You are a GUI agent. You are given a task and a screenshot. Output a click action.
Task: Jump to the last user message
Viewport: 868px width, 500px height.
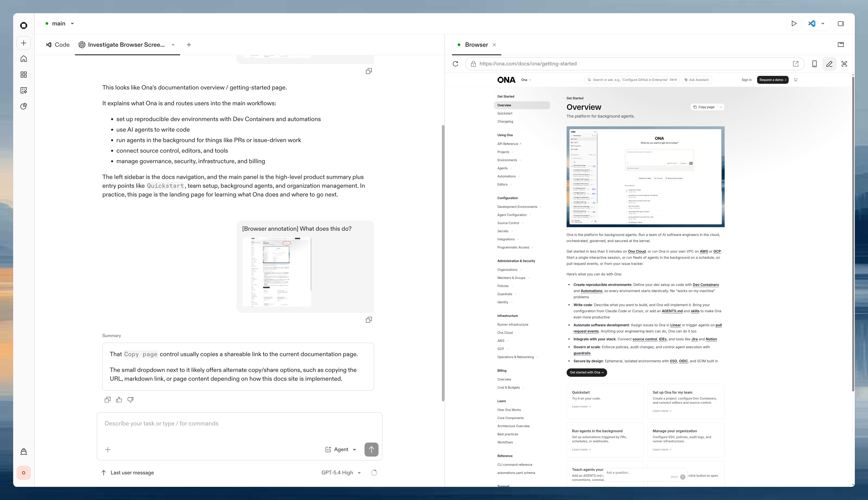(x=128, y=473)
